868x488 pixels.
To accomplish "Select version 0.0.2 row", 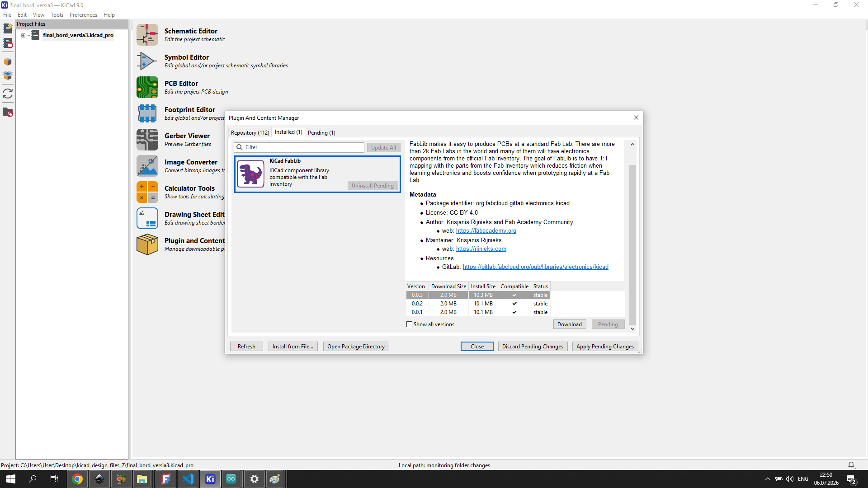I will pos(478,304).
